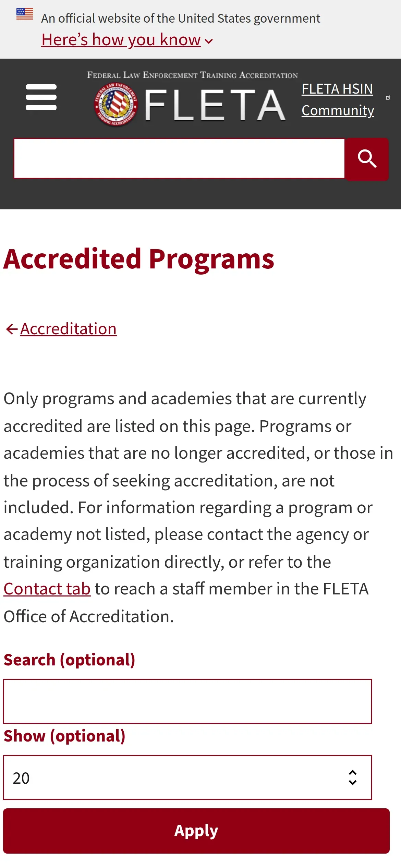Click the FLETA seal emblem logo

point(116,105)
